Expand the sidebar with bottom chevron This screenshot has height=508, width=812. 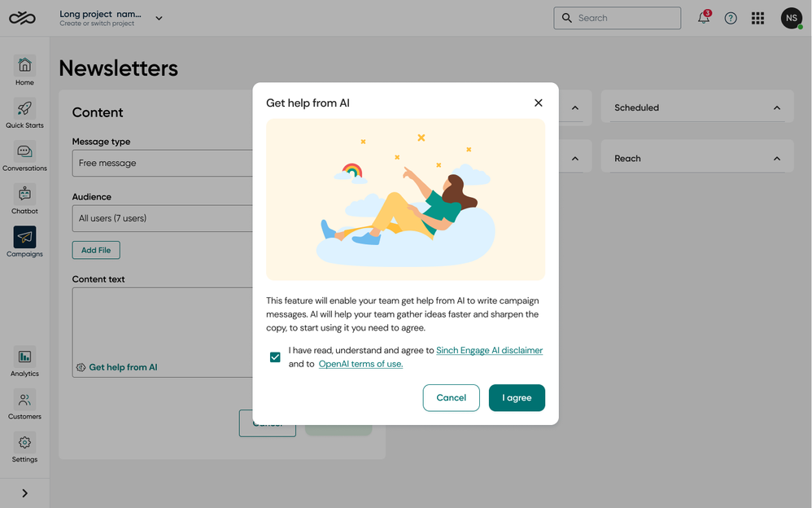pos(24,493)
